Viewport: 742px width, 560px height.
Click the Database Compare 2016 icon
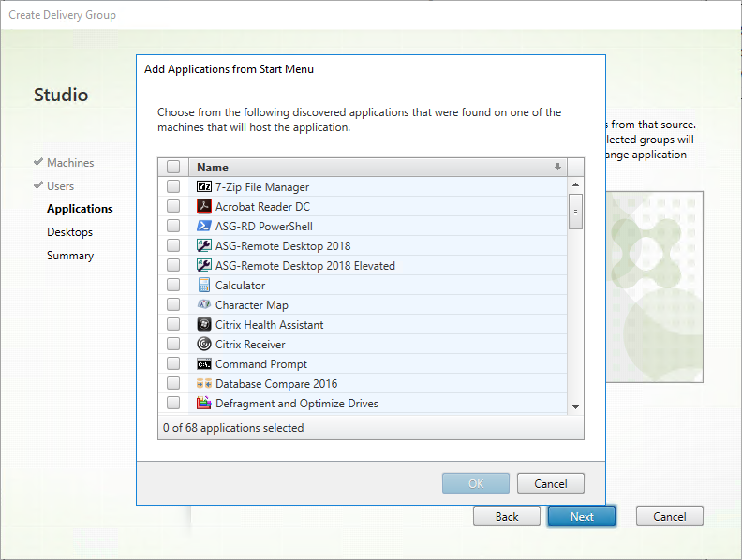click(204, 384)
